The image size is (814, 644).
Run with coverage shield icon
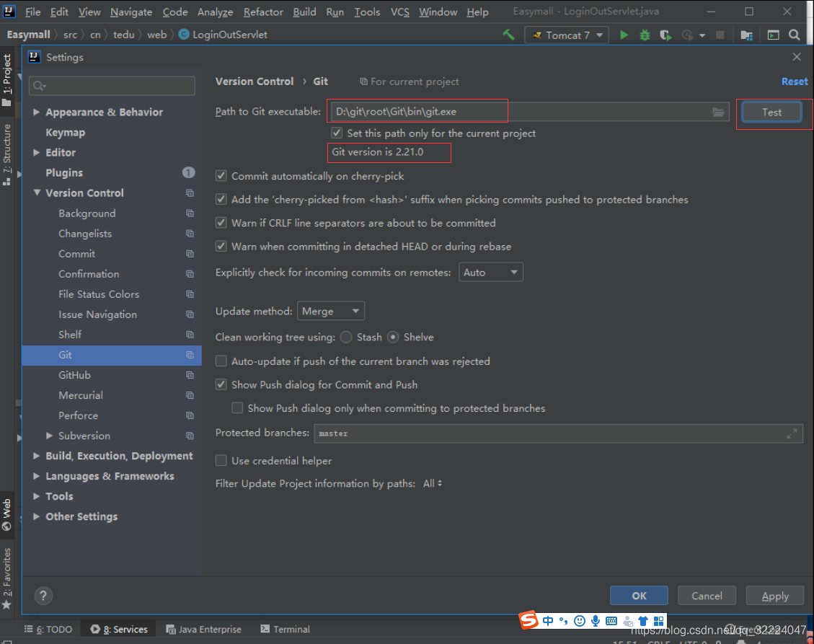click(665, 35)
